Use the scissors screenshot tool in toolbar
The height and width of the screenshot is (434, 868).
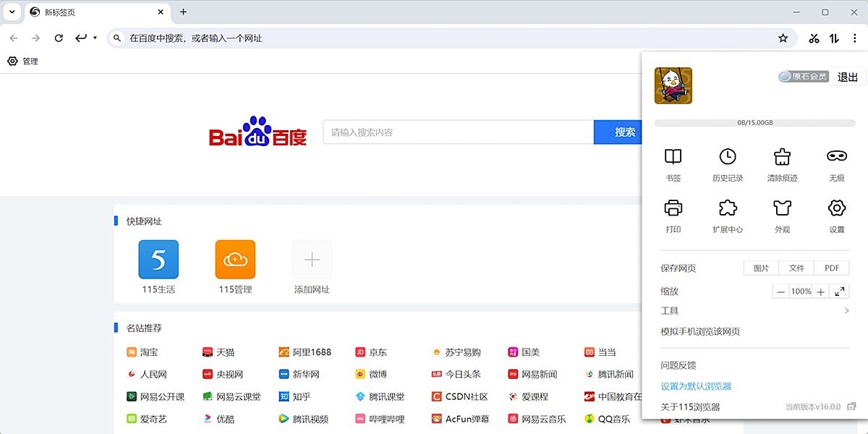tap(813, 38)
